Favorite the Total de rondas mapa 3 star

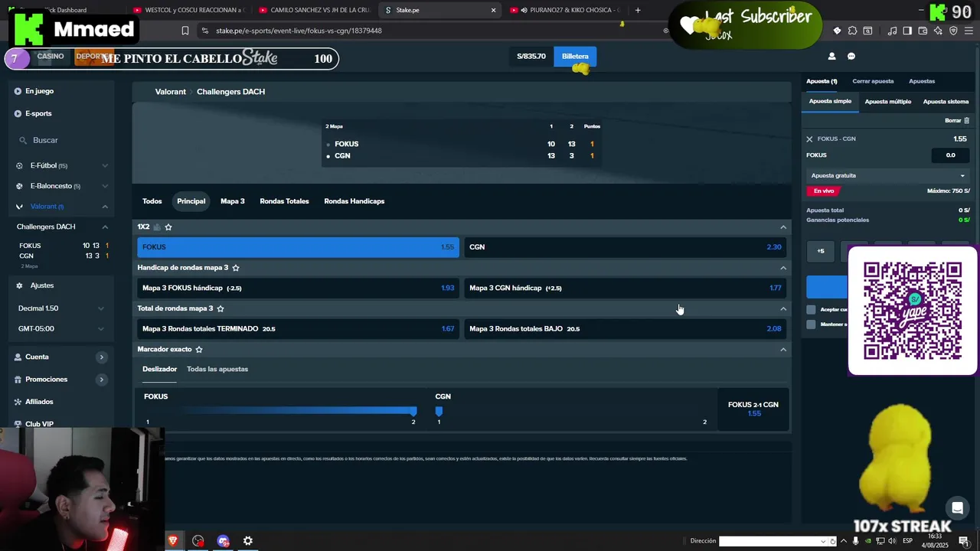point(220,308)
